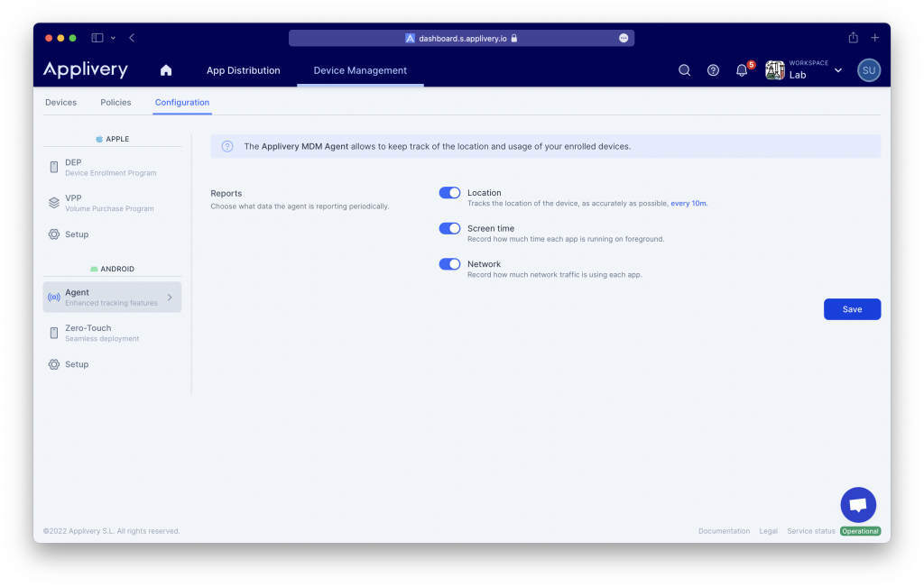Switch to the Devices tab
Screen dimensions: 924x587
(x=60, y=103)
